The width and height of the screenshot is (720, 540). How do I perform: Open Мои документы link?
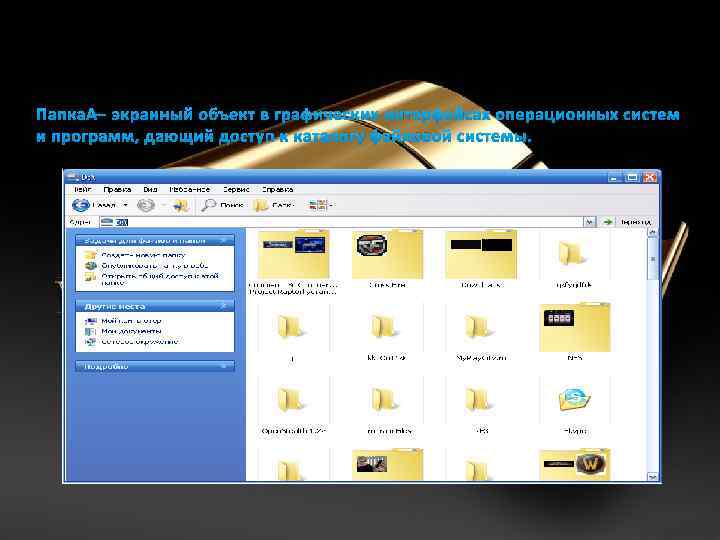(131, 331)
